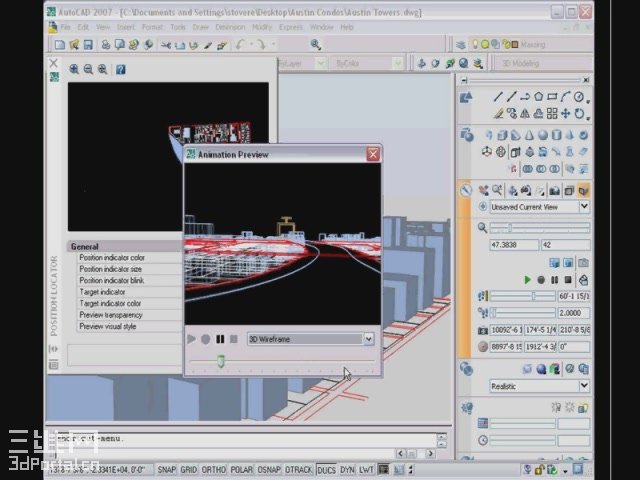Viewport: 640px width, 480px height.
Task: Open the Modify menu
Action: click(262, 27)
